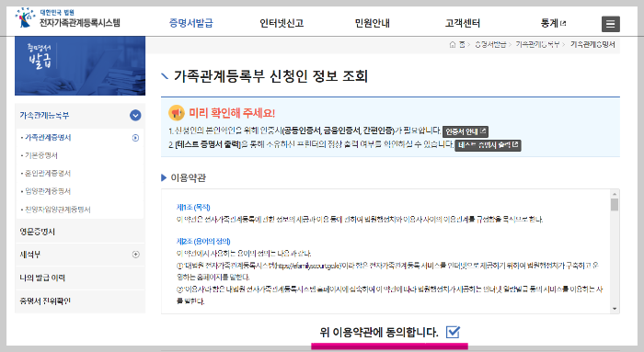The width and height of the screenshot is (644, 352).
Task: Click the 전자가족관계등록시스템 site title
Action: [80, 23]
